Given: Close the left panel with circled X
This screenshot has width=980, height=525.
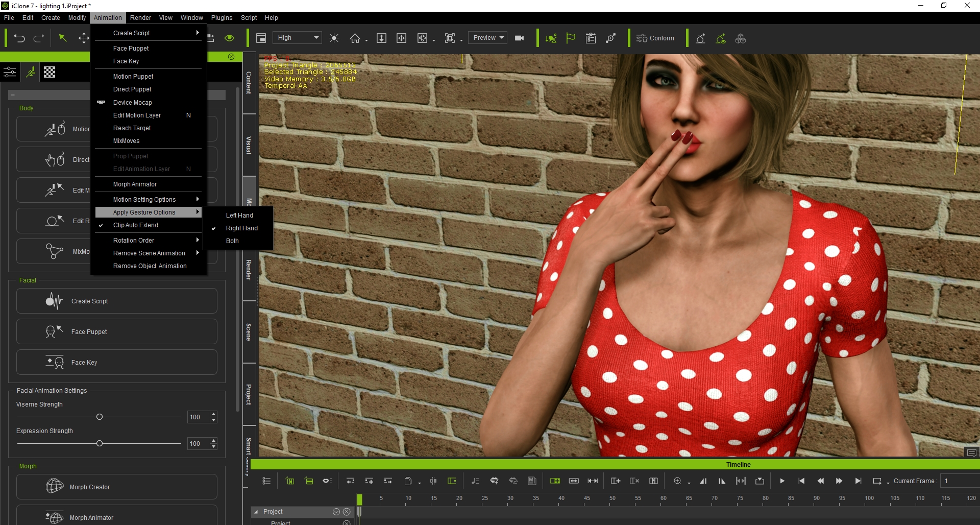Looking at the screenshot, I should pos(231,57).
